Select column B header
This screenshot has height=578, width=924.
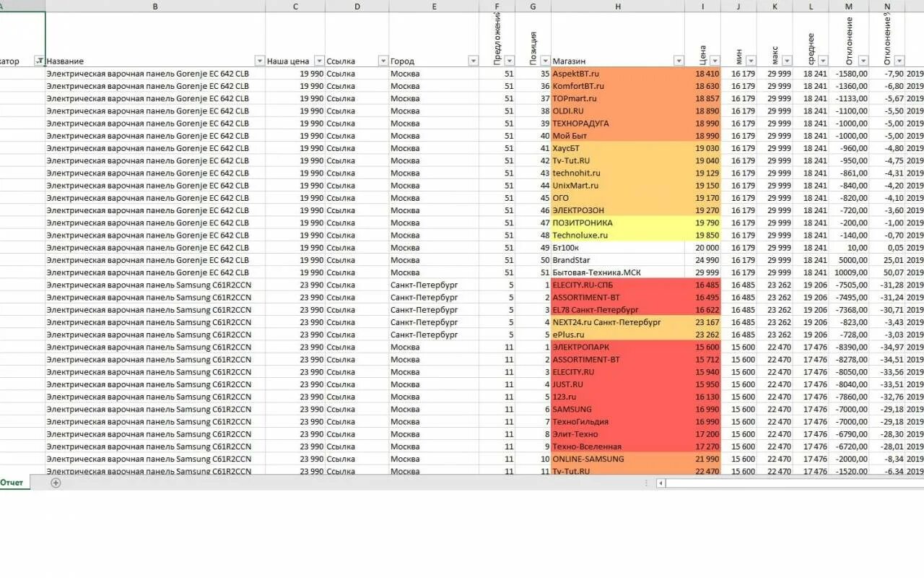point(155,6)
